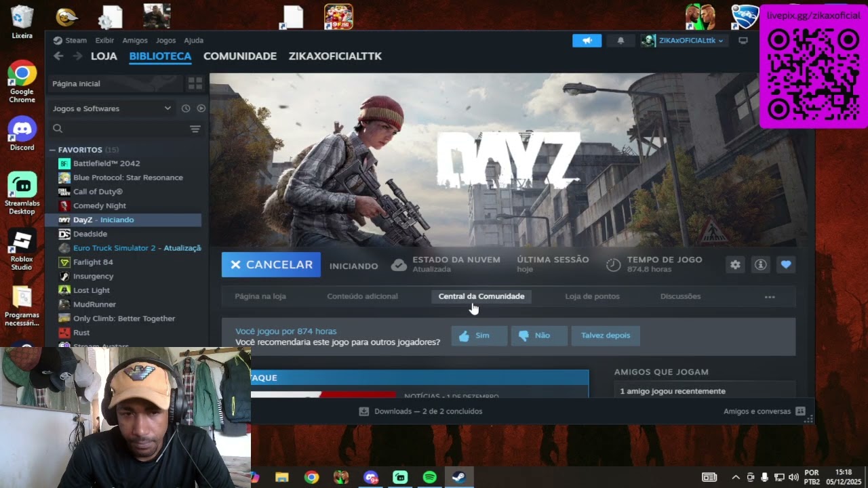This screenshot has height=488, width=868.
Task: Toggle DayZ favorite heart icon
Action: pyautogui.click(x=786, y=265)
